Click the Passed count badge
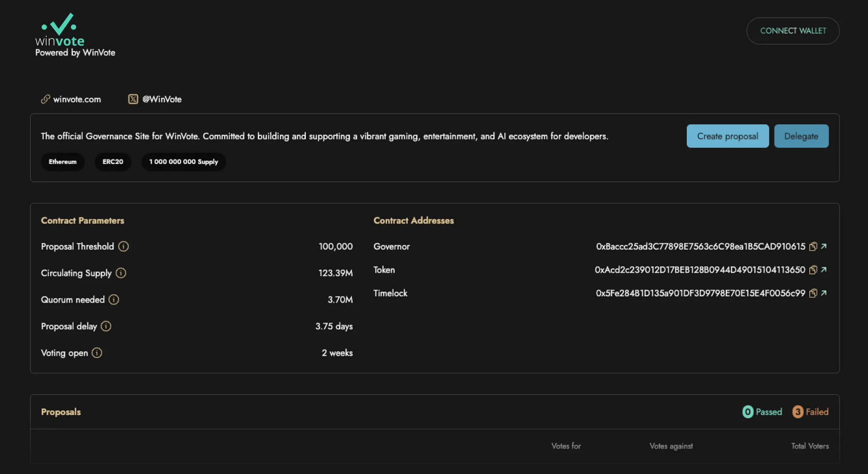868x474 pixels. 748,412
